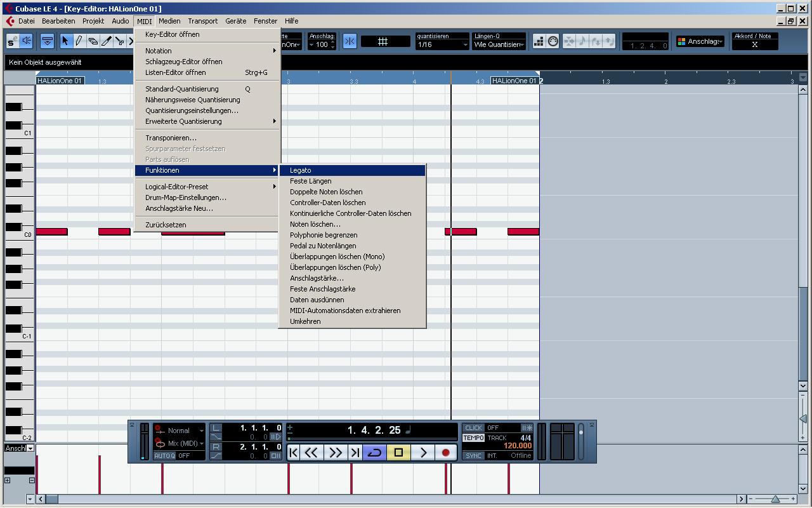Go to previous marker in transport
The image size is (812, 508).
(293, 452)
